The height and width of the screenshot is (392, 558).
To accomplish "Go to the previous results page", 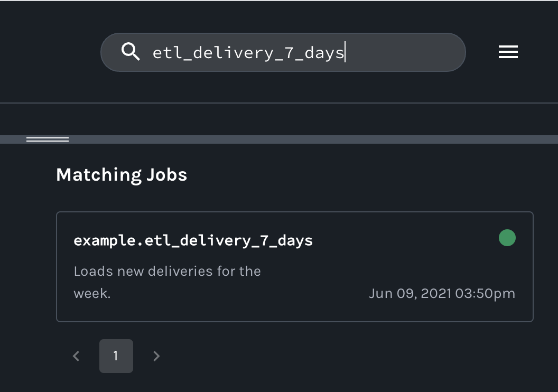I will (76, 356).
